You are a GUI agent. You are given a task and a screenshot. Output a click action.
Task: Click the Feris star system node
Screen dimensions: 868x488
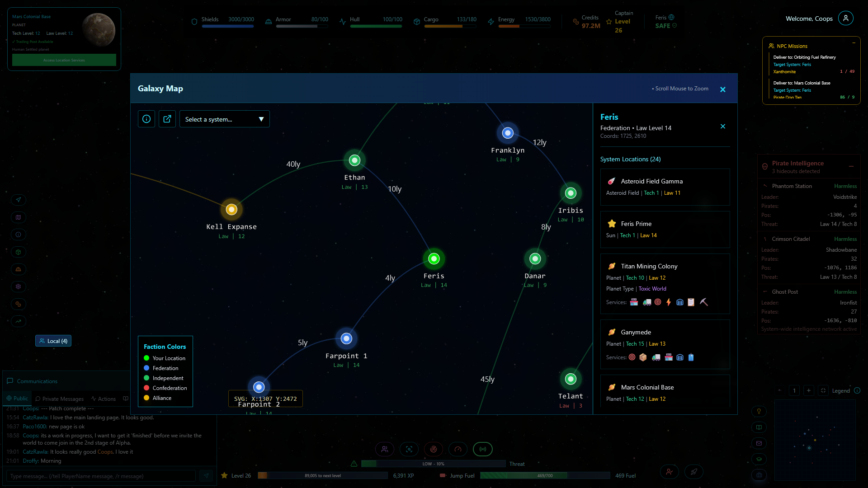coord(434,258)
